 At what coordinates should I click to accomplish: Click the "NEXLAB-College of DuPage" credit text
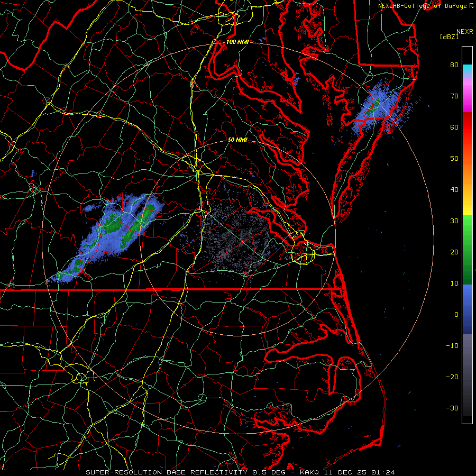(422, 6)
